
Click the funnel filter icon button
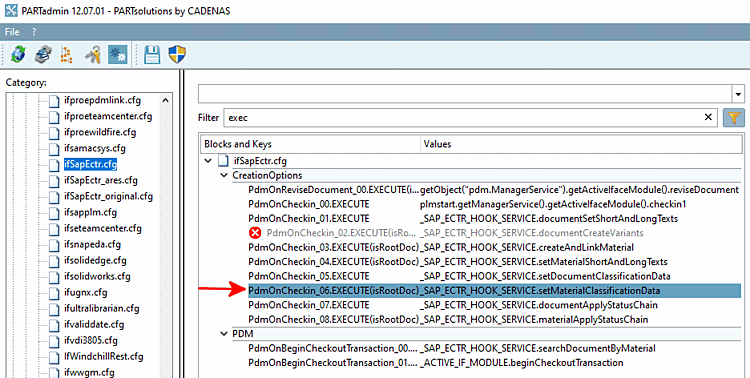(733, 117)
